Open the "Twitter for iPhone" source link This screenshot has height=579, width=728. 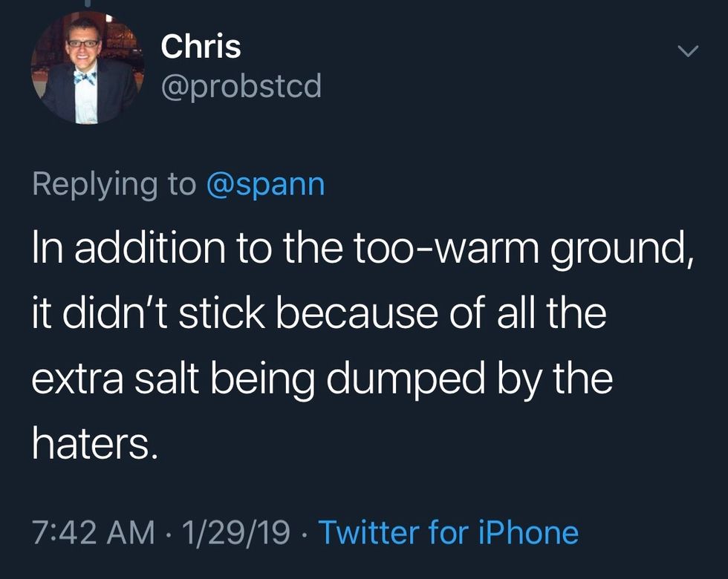448,532
